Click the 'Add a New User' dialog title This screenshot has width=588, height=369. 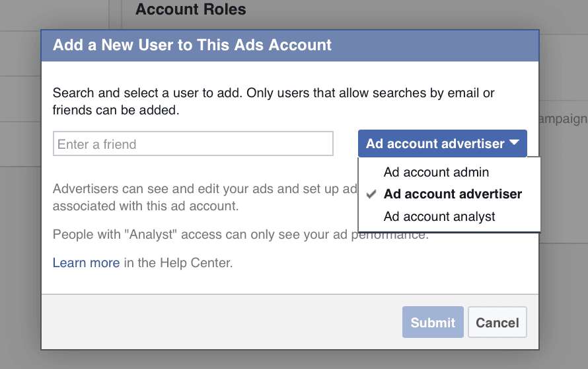(192, 45)
